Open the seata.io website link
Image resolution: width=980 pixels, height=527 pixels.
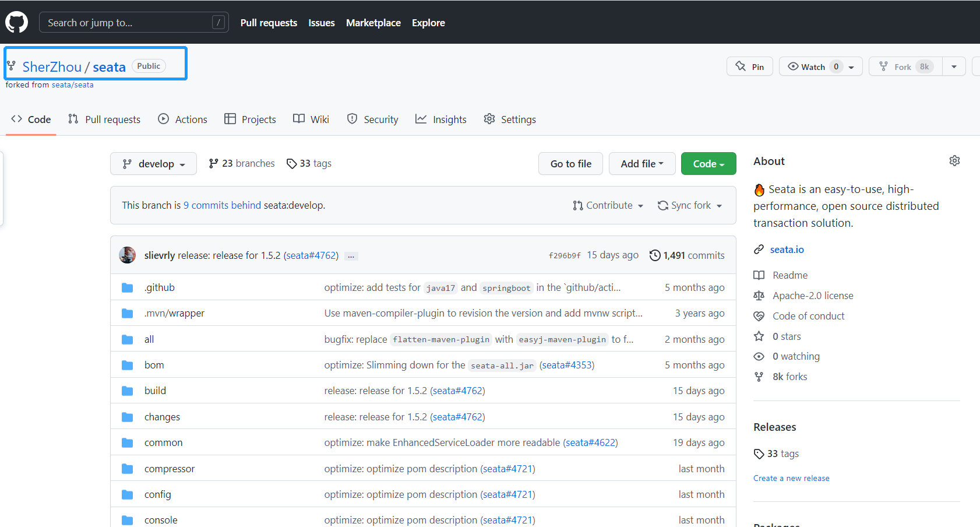pos(787,250)
